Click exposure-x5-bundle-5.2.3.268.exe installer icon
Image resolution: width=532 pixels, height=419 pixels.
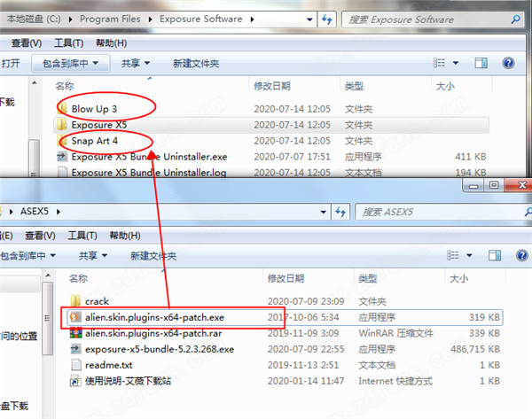click(75, 349)
